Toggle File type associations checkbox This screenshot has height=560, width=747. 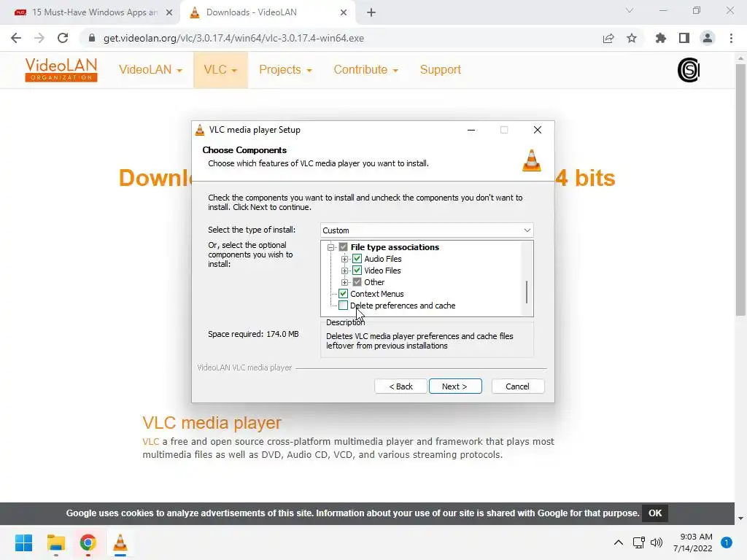[x=343, y=247]
